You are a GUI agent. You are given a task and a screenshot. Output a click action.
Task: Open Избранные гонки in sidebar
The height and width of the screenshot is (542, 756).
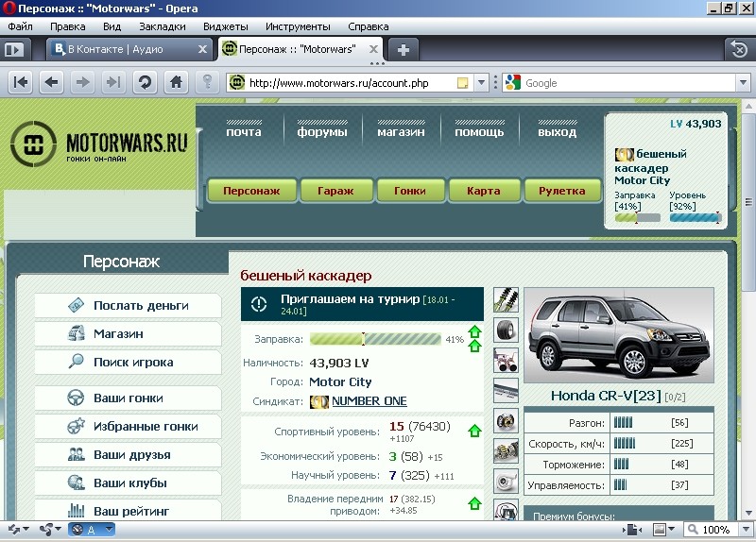(x=129, y=427)
